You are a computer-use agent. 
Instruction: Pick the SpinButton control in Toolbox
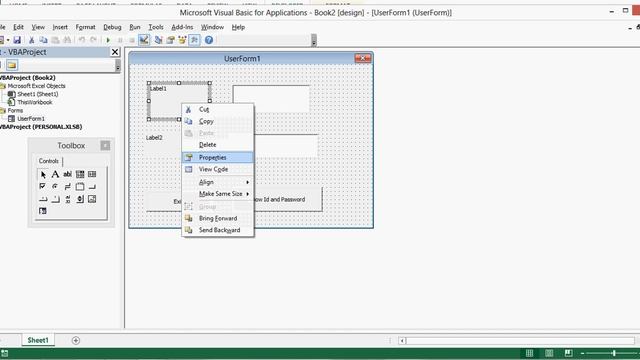pyautogui.click(x=80, y=199)
